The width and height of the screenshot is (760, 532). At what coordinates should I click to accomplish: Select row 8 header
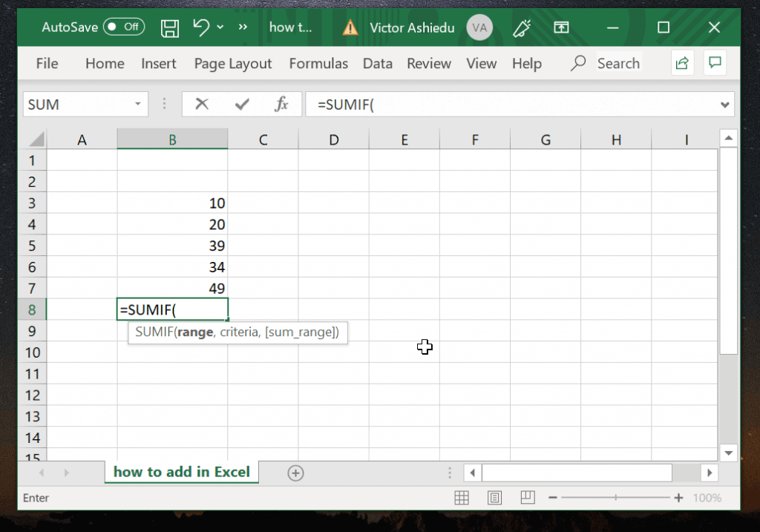[32, 309]
